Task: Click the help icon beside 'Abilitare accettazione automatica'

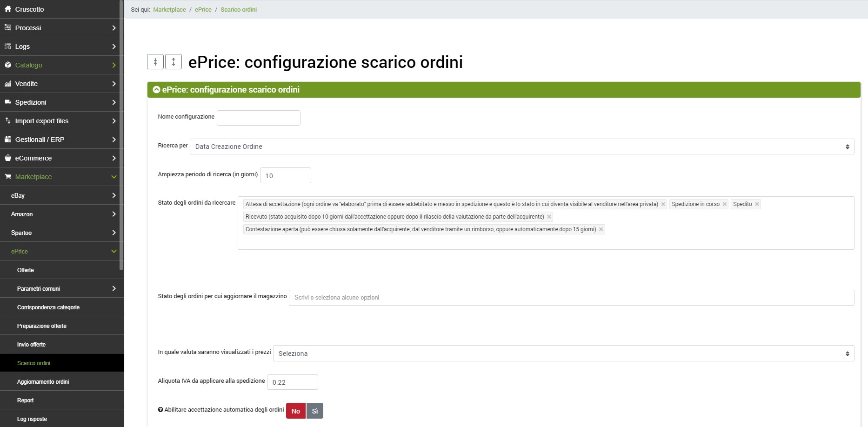Action: tap(160, 410)
